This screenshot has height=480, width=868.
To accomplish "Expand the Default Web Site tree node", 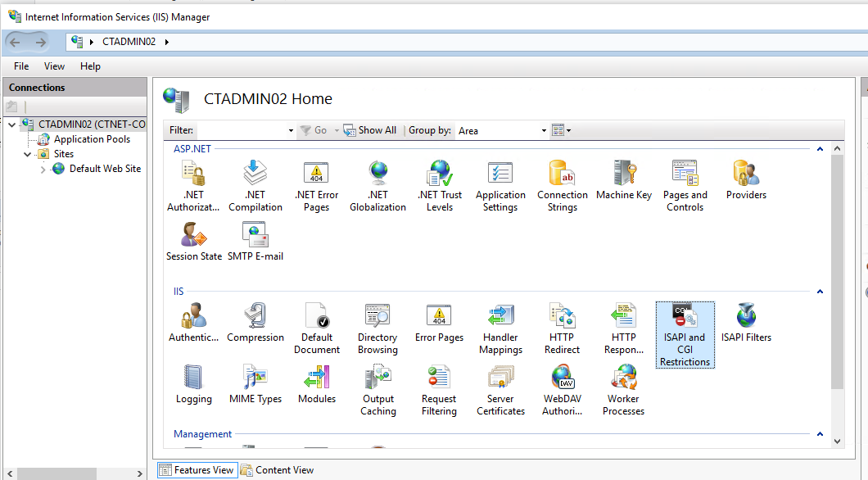I will tap(41, 169).
